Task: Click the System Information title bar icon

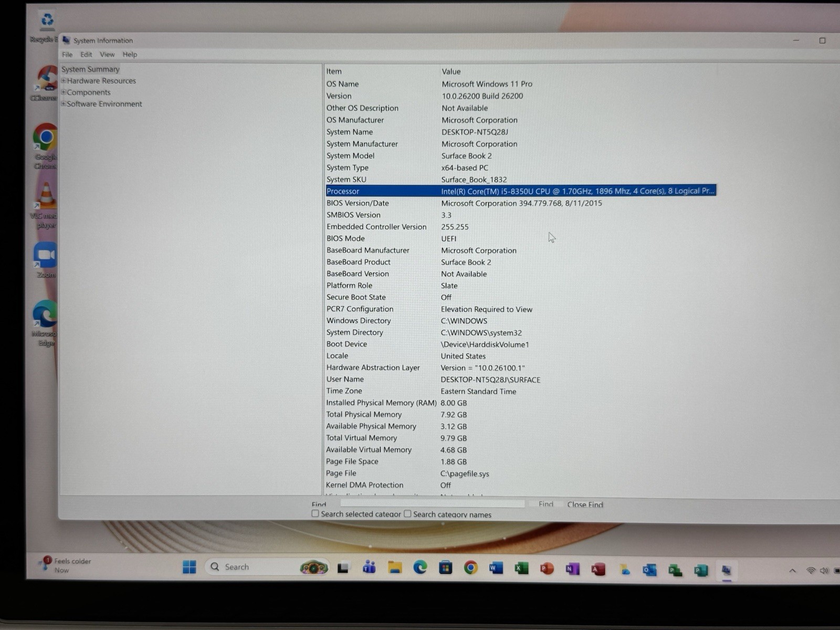Action: [x=66, y=40]
